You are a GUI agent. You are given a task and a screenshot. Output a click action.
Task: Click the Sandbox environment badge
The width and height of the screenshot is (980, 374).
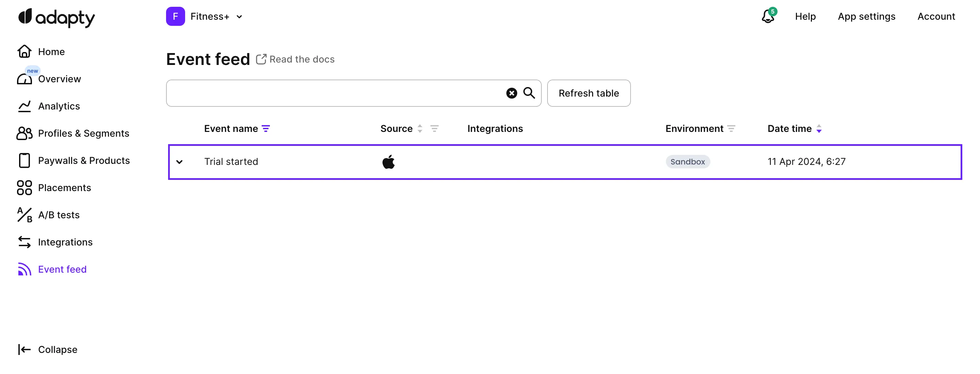click(x=687, y=162)
